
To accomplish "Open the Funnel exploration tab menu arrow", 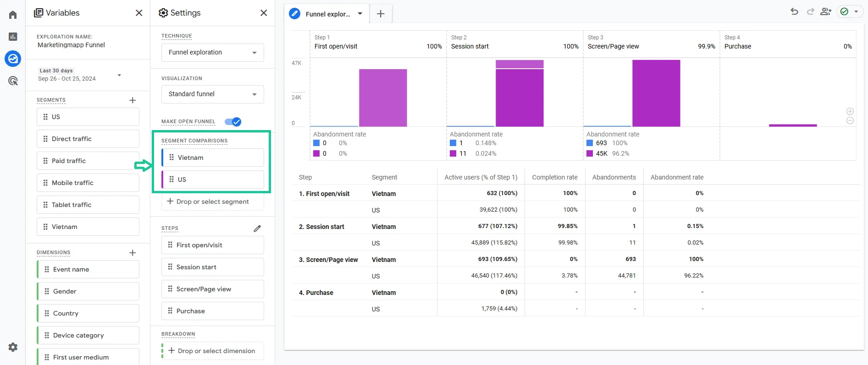I will [360, 14].
